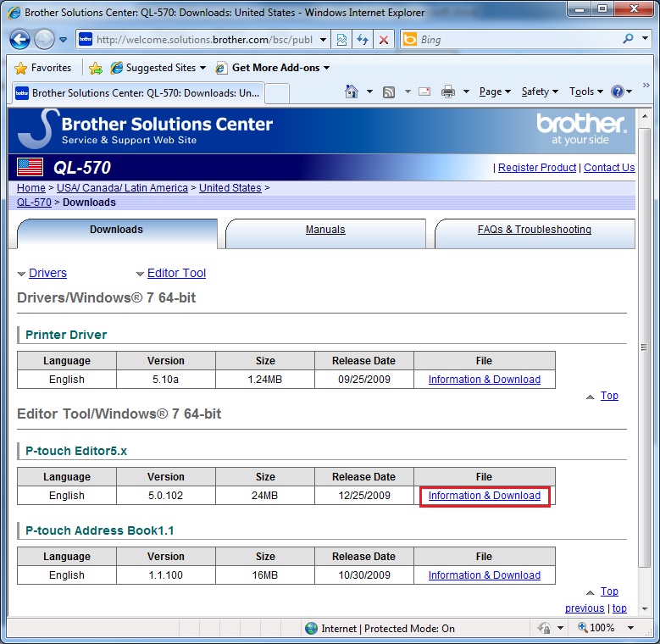Click the Help question mark icon
The height and width of the screenshot is (644, 660).
617,92
